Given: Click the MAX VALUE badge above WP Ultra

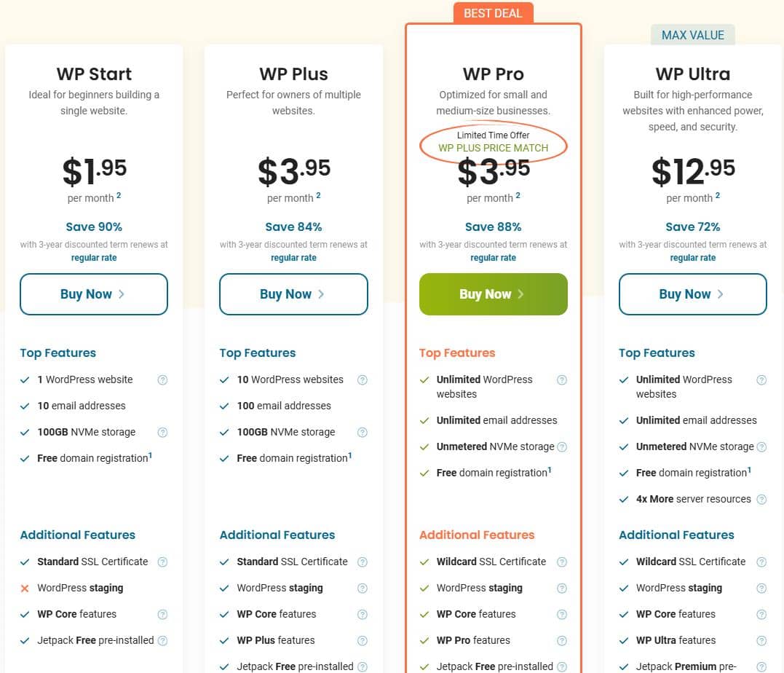Looking at the screenshot, I should click(x=692, y=35).
